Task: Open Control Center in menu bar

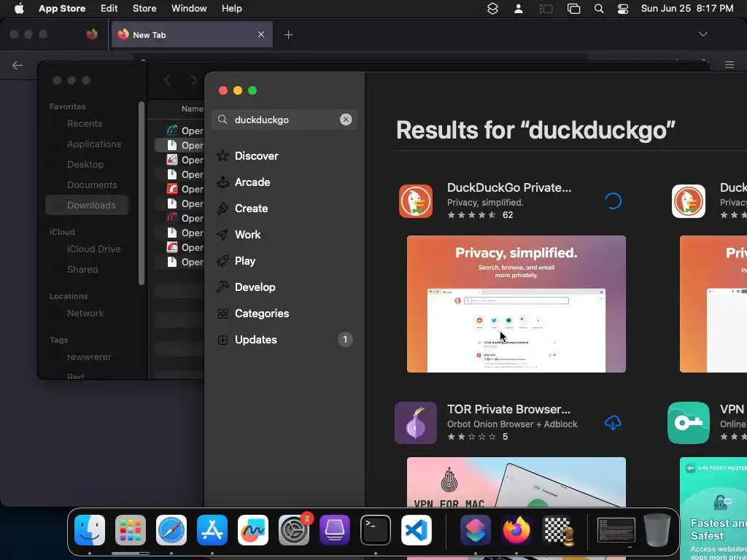Action: pyautogui.click(x=623, y=9)
